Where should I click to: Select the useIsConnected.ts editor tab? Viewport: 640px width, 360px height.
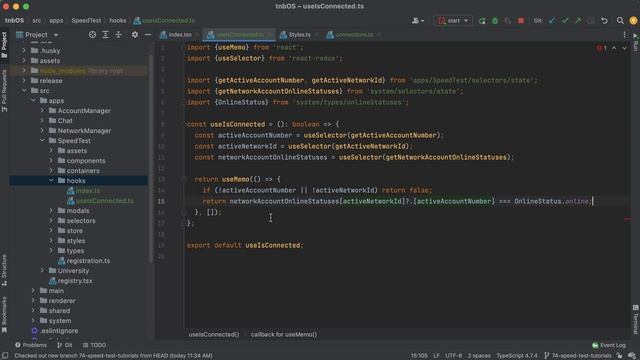(x=240, y=35)
